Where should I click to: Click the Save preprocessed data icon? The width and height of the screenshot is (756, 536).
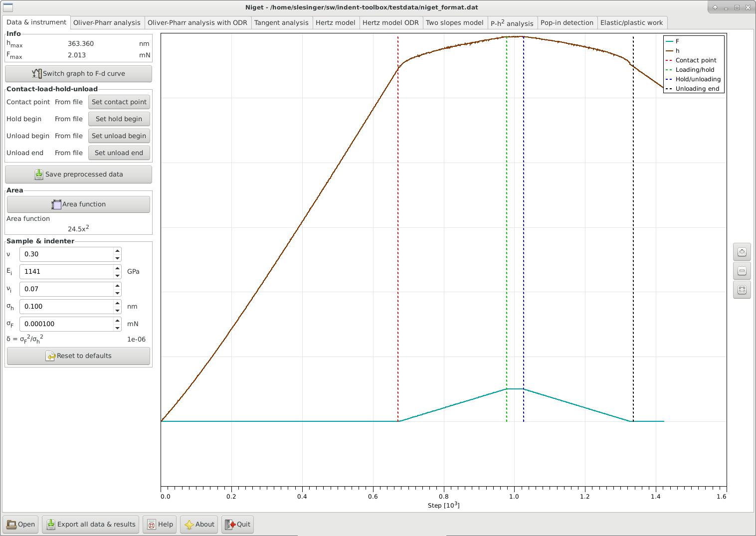39,175
